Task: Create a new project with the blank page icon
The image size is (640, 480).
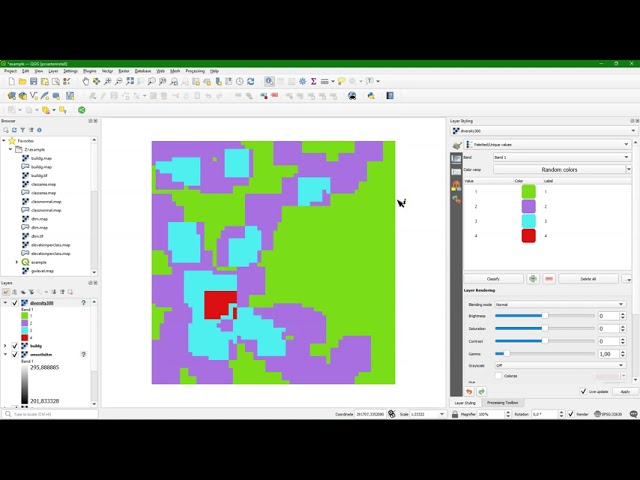Action: (x=11, y=81)
